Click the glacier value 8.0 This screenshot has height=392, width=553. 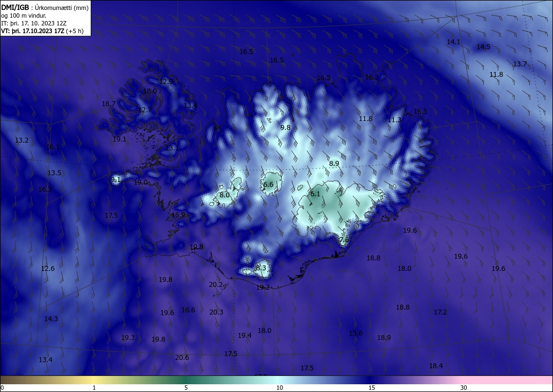[225, 195]
